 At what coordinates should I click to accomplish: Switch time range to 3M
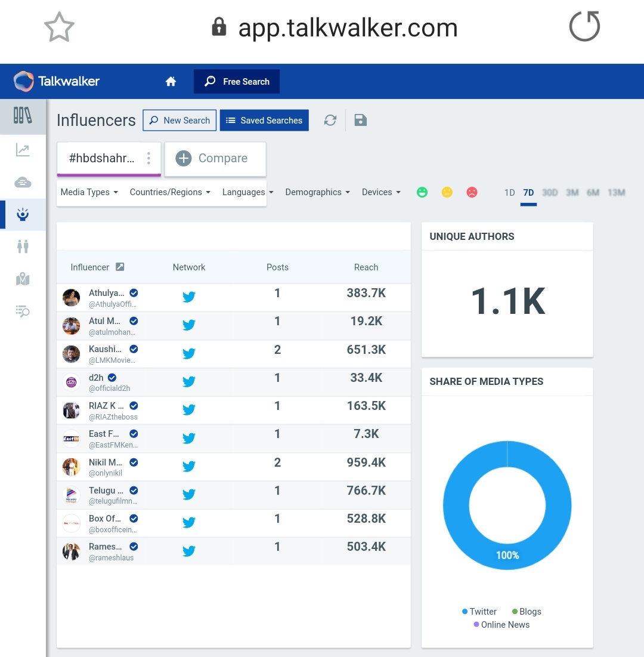click(572, 193)
